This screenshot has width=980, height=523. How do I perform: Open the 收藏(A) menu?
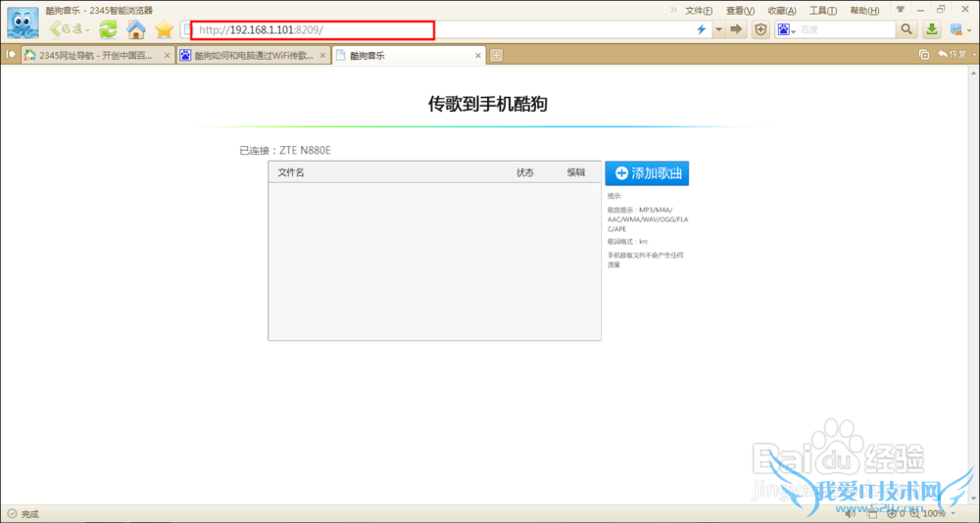[x=782, y=11]
